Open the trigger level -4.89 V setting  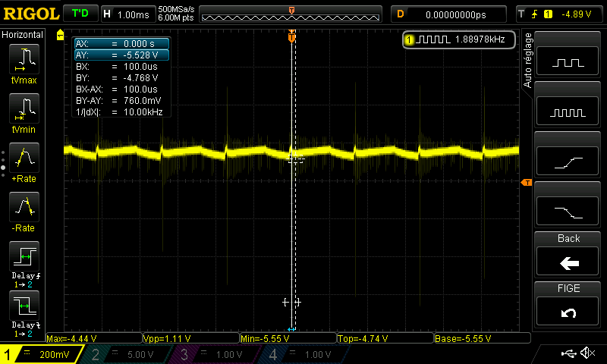click(x=559, y=14)
